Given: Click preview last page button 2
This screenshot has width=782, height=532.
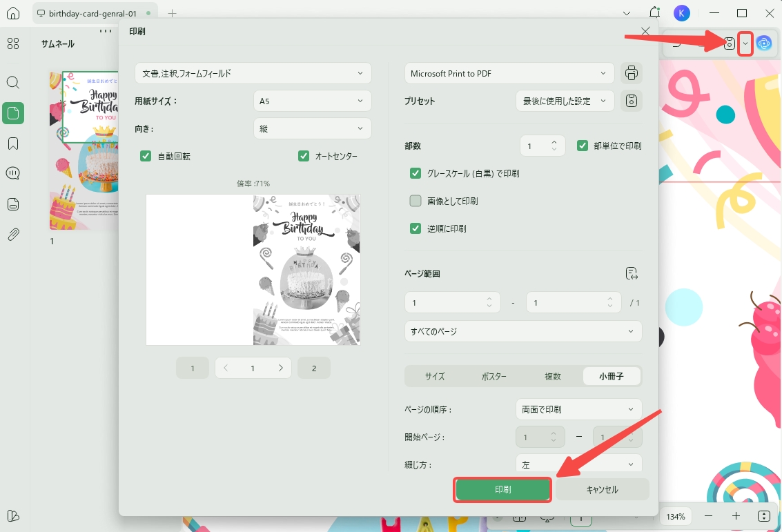Looking at the screenshot, I should [314, 368].
